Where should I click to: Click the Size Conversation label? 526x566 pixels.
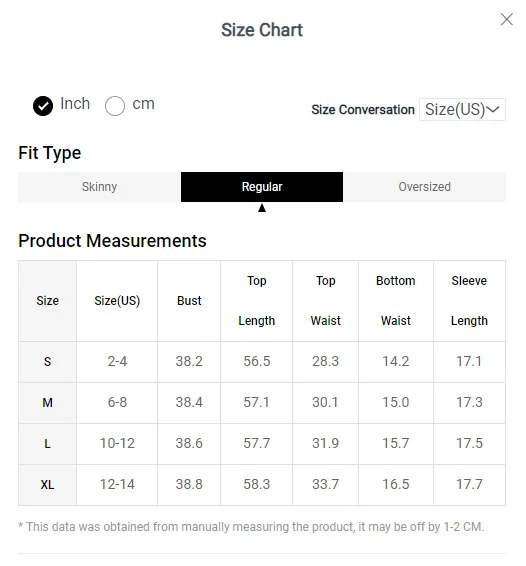point(363,110)
